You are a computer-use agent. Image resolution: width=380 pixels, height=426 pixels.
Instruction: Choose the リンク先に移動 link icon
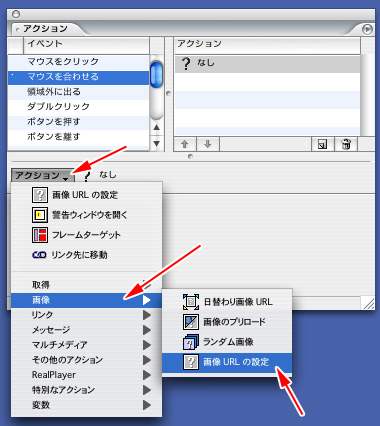tap(39, 255)
